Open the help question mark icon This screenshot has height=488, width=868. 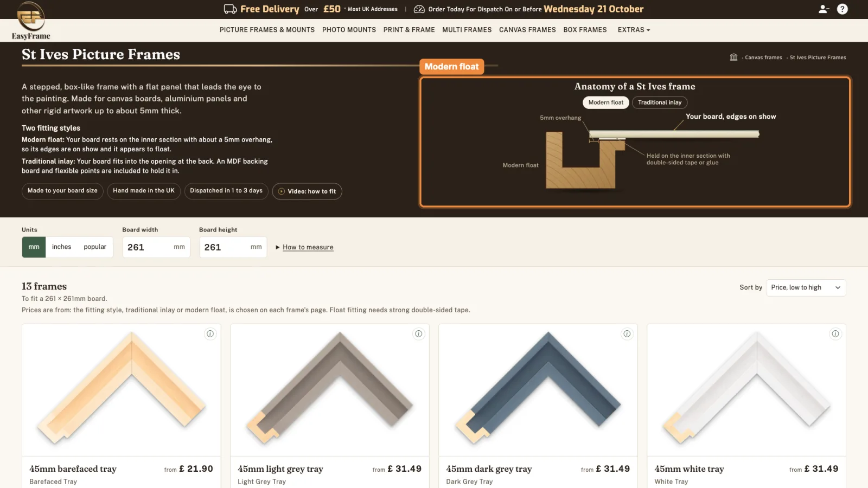(x=843, y=9)
